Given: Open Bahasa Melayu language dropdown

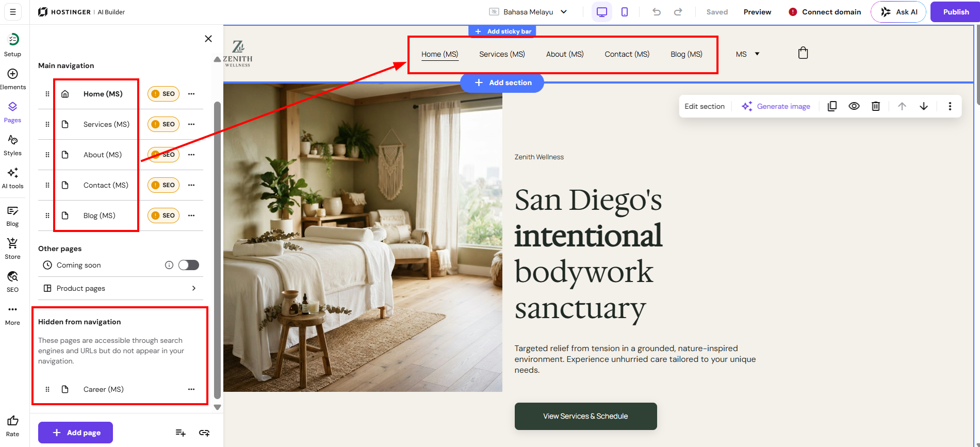Looking at the screenshot, I should (529, 12).
